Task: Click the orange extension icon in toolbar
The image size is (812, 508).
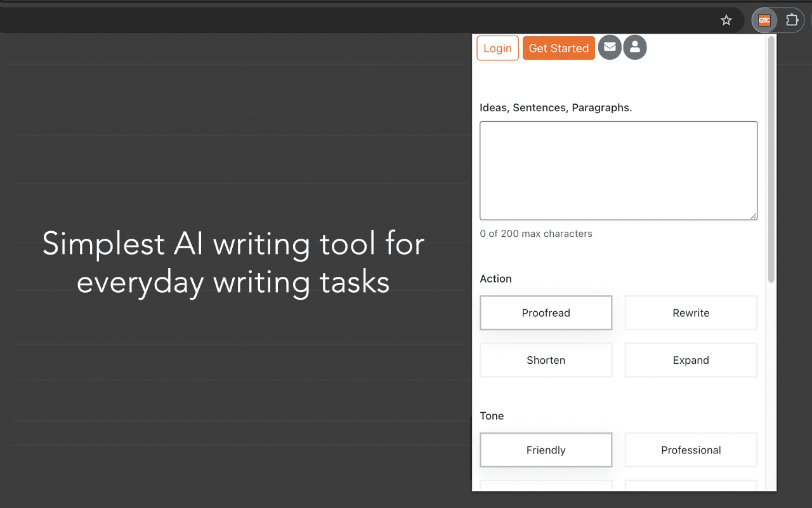Action: pos(764,20)
